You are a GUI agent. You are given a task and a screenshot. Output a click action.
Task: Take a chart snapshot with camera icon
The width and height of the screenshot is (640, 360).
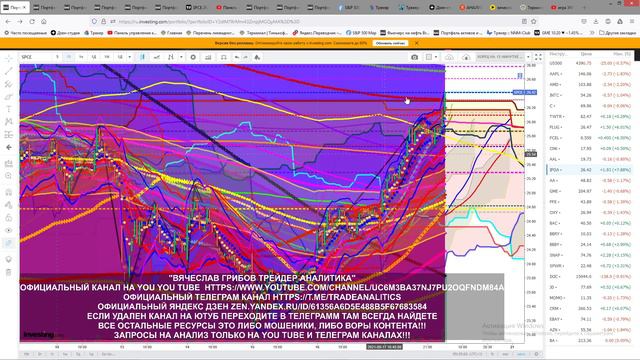414,57
